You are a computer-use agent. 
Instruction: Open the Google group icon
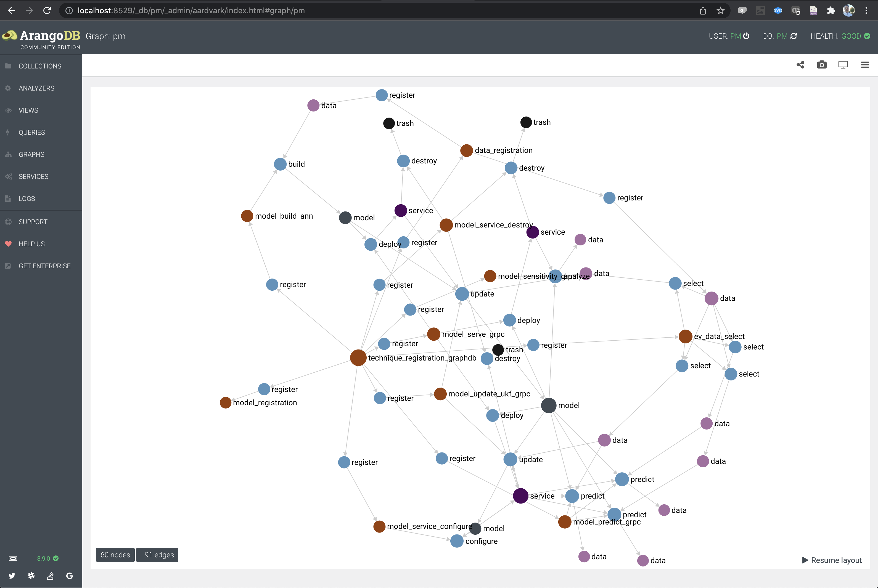(69, 576)
